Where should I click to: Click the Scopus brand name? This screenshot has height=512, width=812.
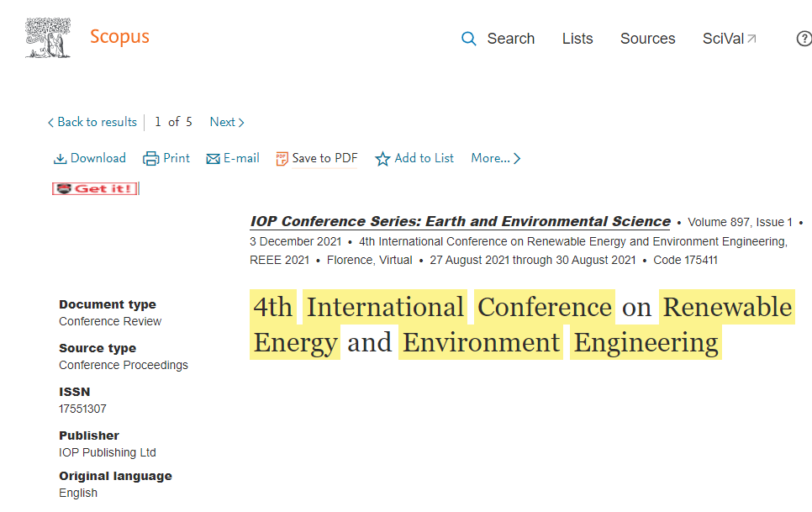tap(119, 37)
